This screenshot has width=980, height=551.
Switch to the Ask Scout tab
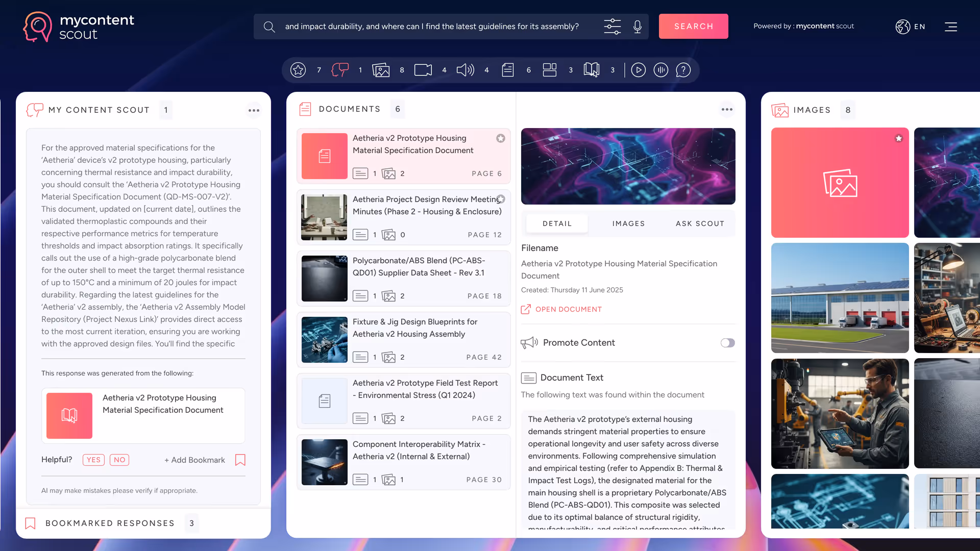tap(700, 223)
